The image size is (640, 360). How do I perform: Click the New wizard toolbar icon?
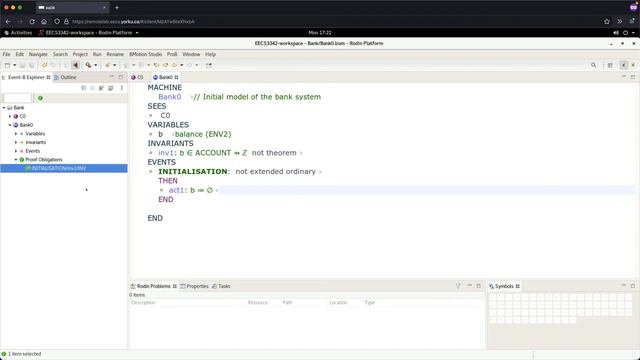(x=7, y=65)
